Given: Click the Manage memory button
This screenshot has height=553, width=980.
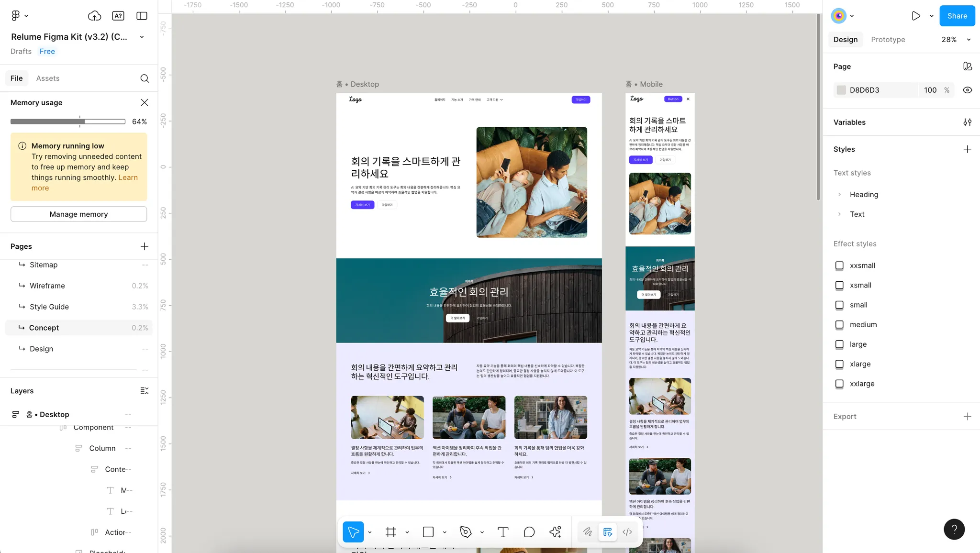Looking at the screenshot, I should 78,214.
